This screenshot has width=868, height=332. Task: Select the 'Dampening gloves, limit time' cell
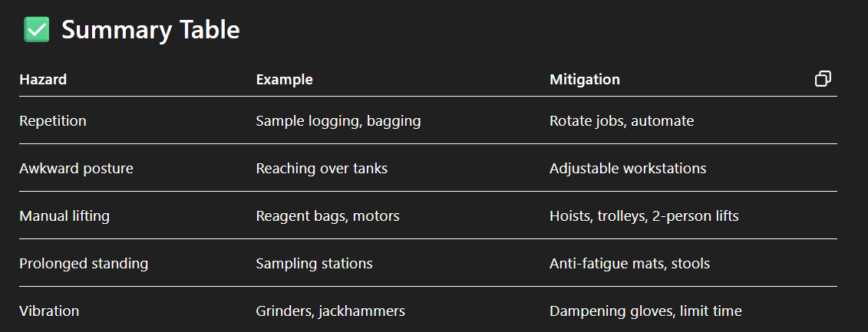click(x=645, y=311)
